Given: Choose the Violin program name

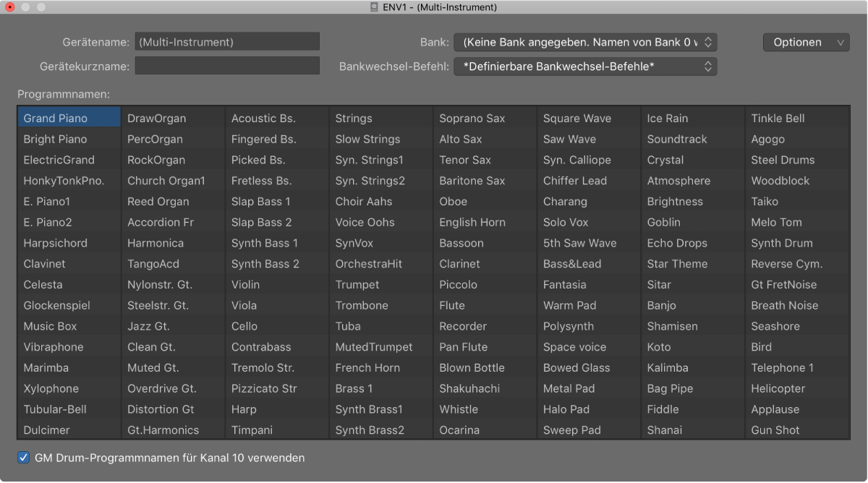Looking at the screenshot, I should pyautogui.click(x=277, y=285).
